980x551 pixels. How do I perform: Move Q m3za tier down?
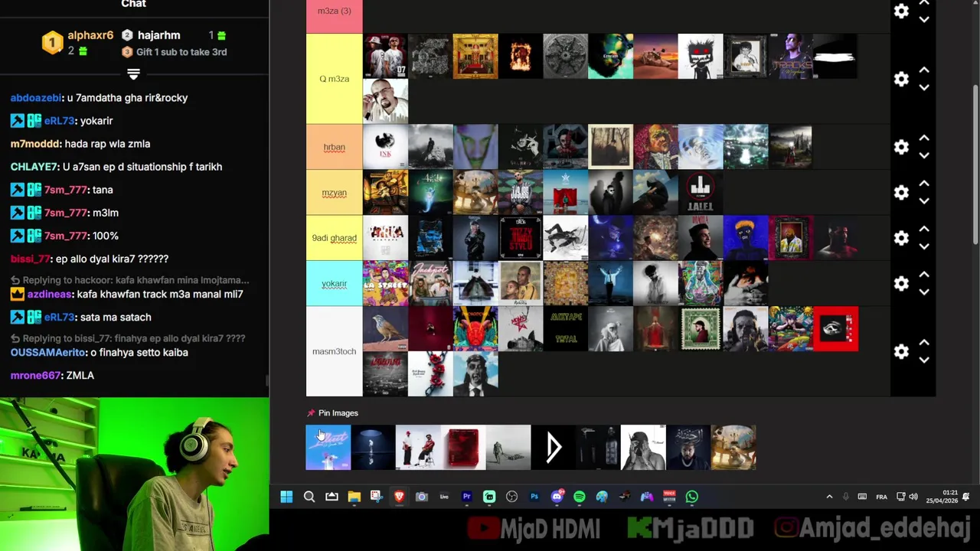(x=924, y=87)
